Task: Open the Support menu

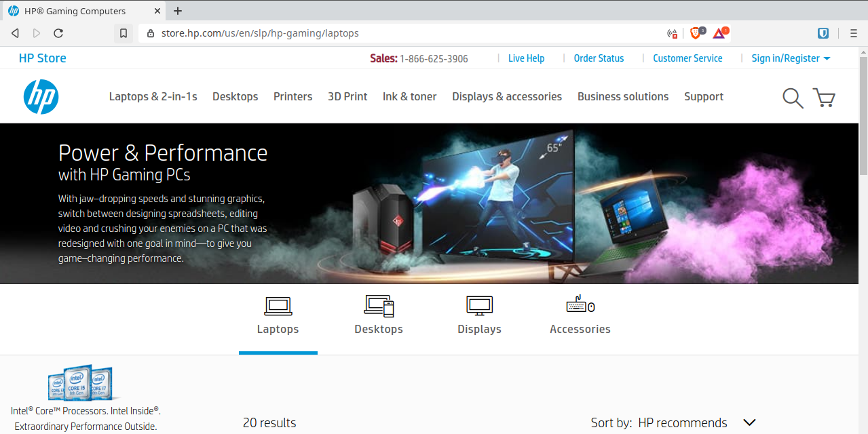Action: coord(704,96)
